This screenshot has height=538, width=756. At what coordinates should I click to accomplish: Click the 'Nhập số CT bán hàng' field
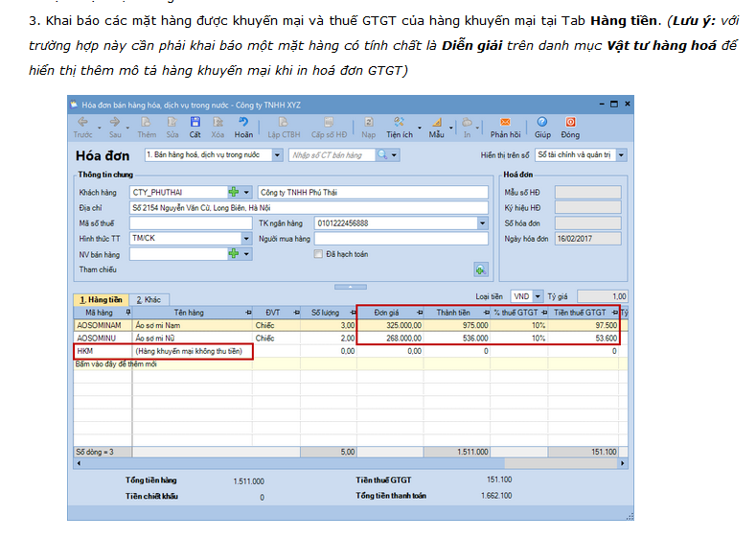pyautogui.click(x=332, y=155)
